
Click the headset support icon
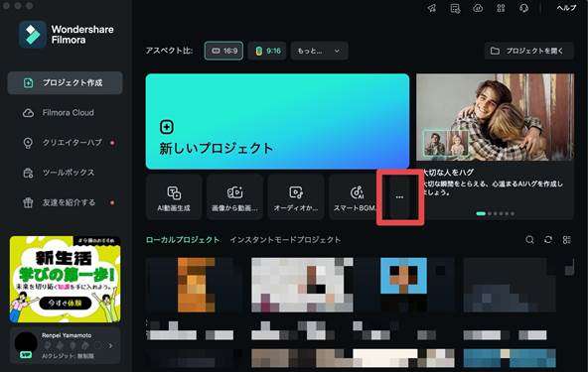click(x=523, y=8)
